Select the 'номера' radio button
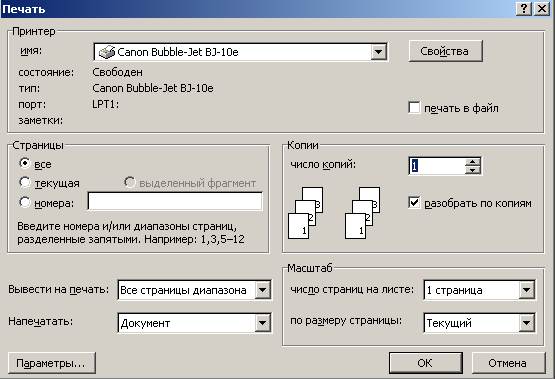The image size is (555, 379). point(25,202)
